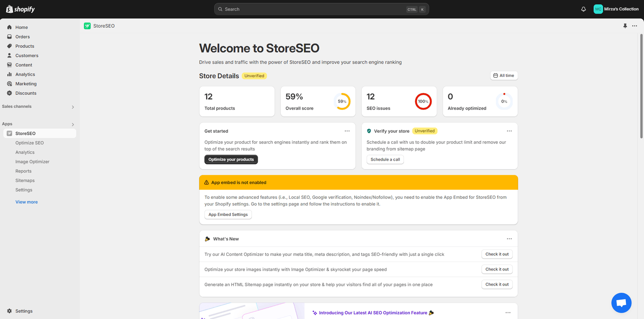644x319 pixels.
Task: Click the 0% already optimized ring
Action: click(x=504, y=101)
